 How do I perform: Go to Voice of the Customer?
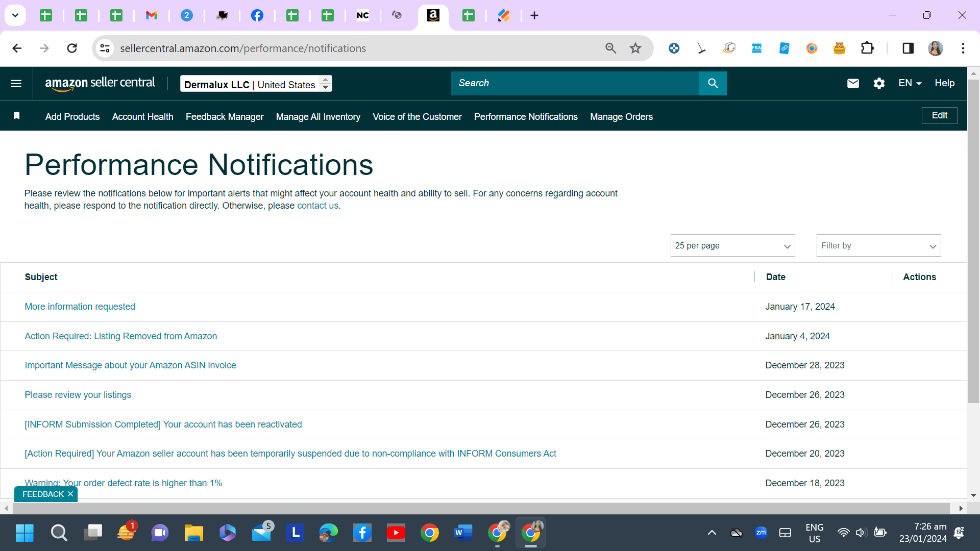click(x=417, y=117)
